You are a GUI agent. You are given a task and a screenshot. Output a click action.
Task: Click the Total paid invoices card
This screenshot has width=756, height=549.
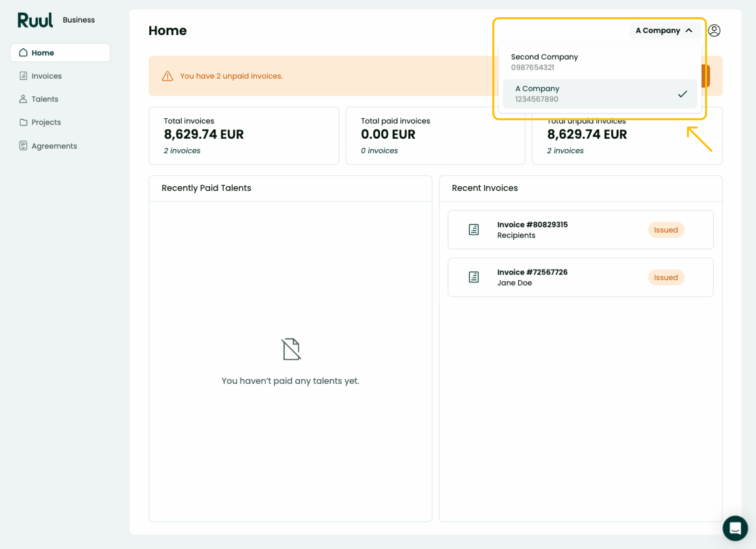tap(435, 136)
